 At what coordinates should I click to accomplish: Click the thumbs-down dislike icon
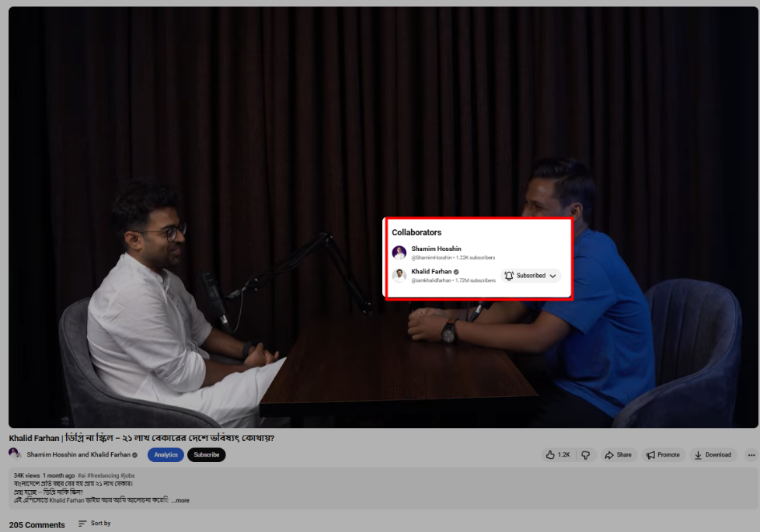coord(586,455)
